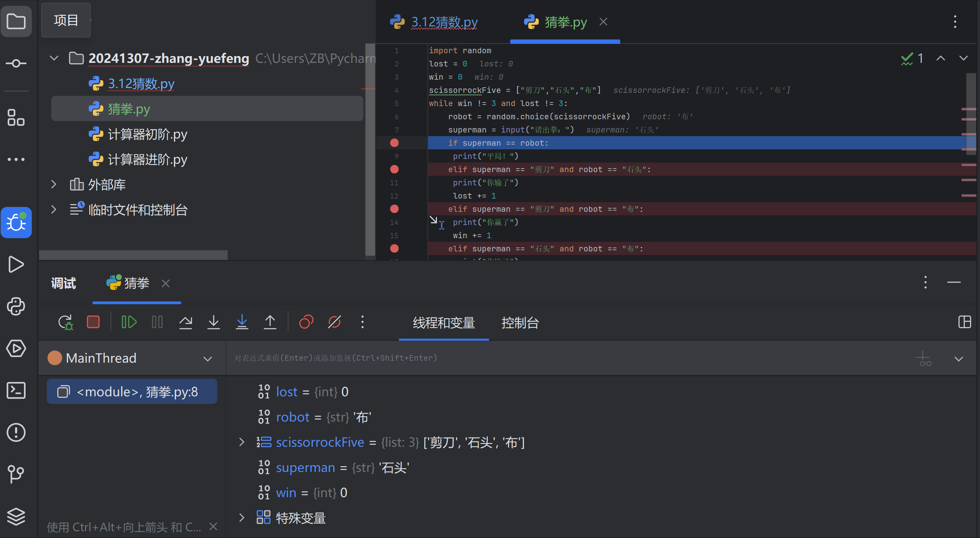Toggle breakpoint on code line 8

pyautogui.click(x=394, y=143)
